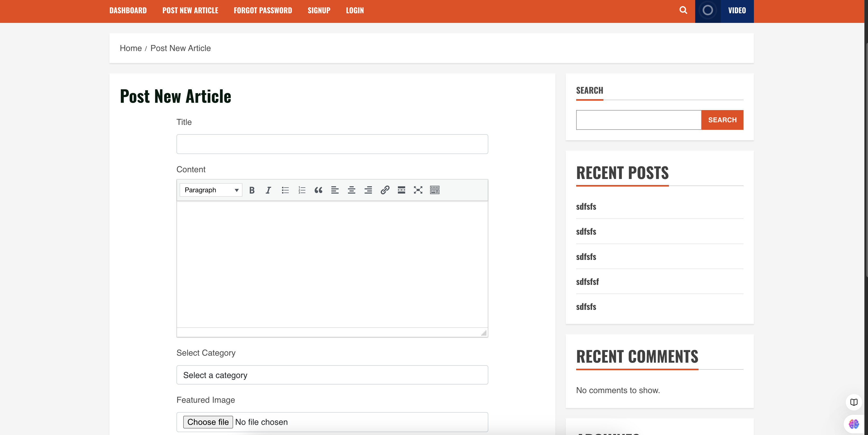Toggle the editor toolbar kitchen sink
This screenshot has height=435, width=868.
click(435, 190)
